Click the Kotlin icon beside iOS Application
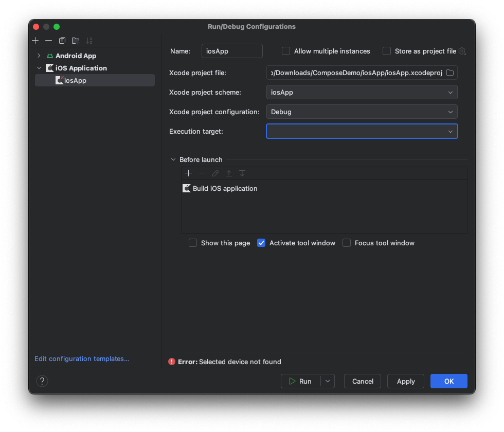The width and height of the screenshot is (504, 432). (50, 68)
